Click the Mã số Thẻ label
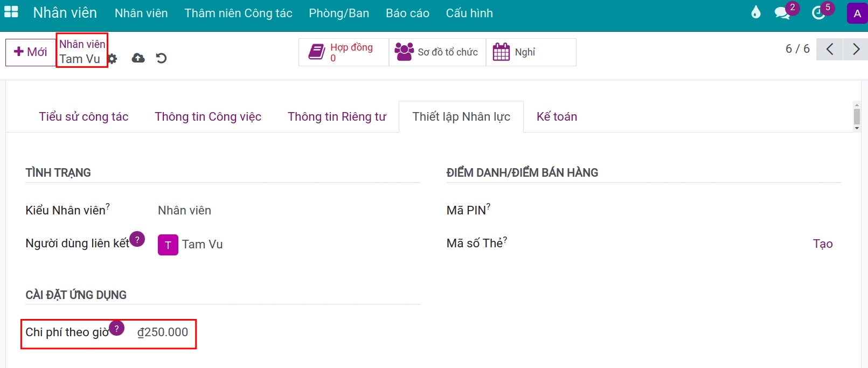This screenshot has width=868, height=368. tap(475, 244)
